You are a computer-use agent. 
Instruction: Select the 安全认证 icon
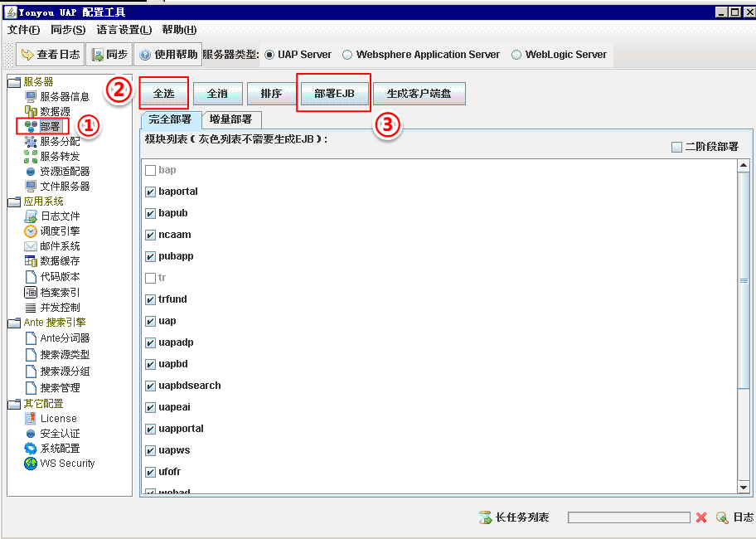click(31, 434)
